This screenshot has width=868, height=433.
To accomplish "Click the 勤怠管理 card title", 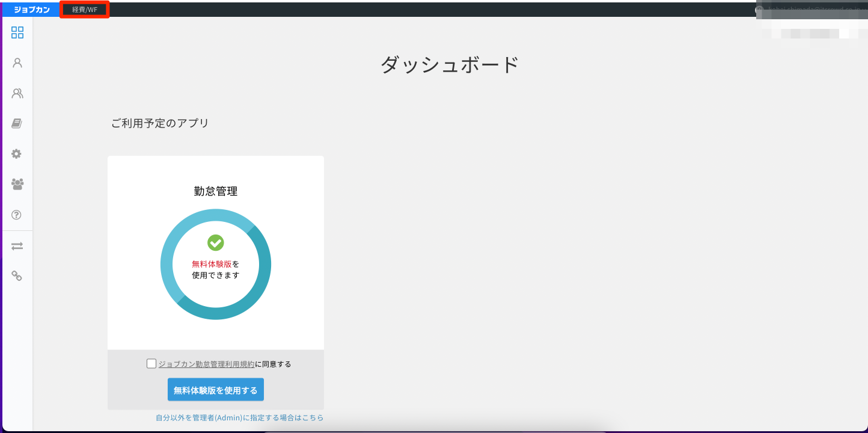I will coord(216,191).
